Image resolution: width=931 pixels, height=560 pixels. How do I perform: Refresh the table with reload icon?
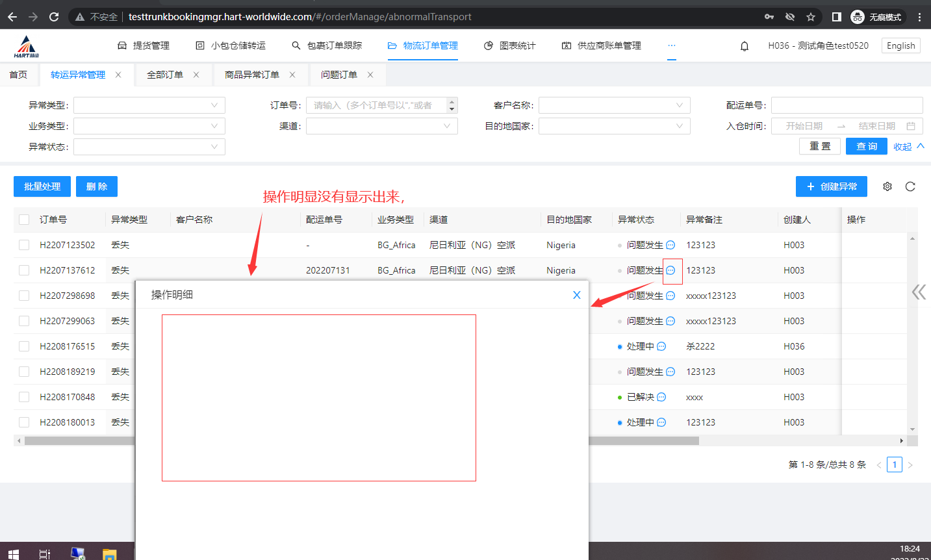[910, 186]
